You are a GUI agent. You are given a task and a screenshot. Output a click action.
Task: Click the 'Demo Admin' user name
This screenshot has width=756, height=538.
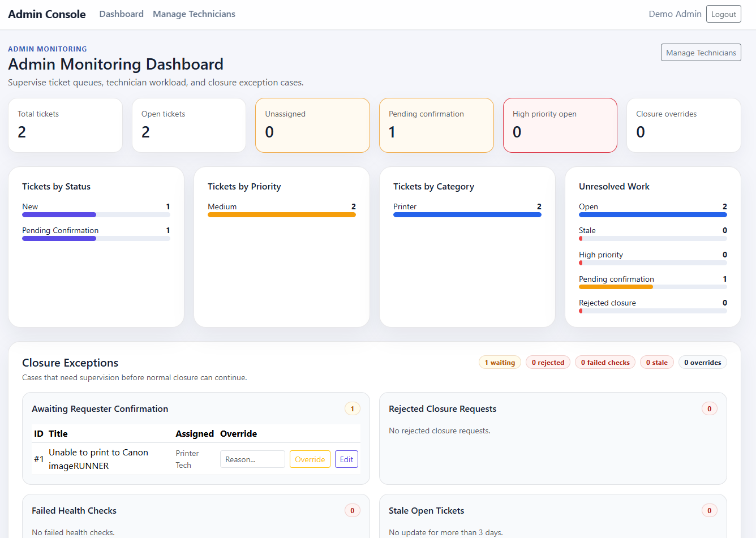tap(675, 14)
